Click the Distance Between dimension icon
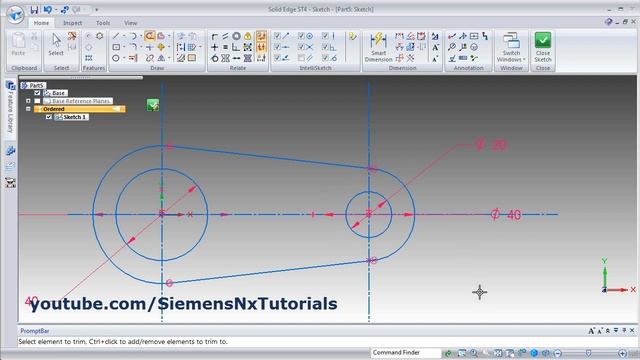Image resolution: width=640 pixels, height=360 pixels. 400,36
